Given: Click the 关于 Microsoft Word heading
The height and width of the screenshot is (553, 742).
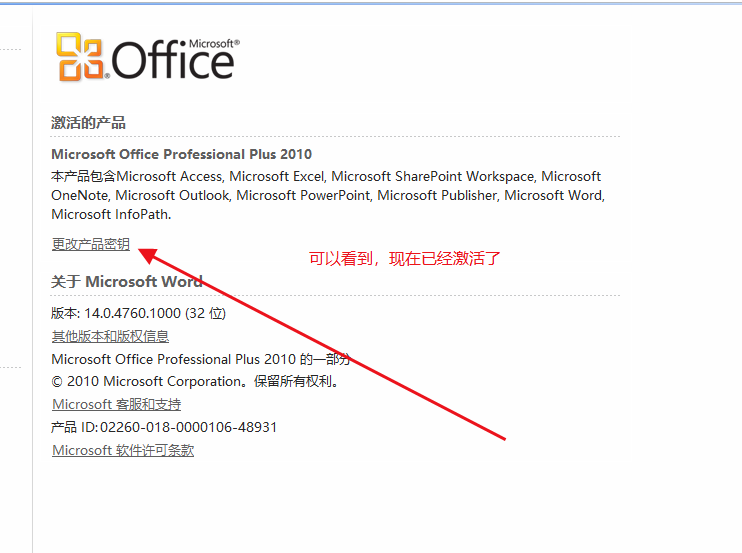Looking at the screenshot, I should coord(127,281).
